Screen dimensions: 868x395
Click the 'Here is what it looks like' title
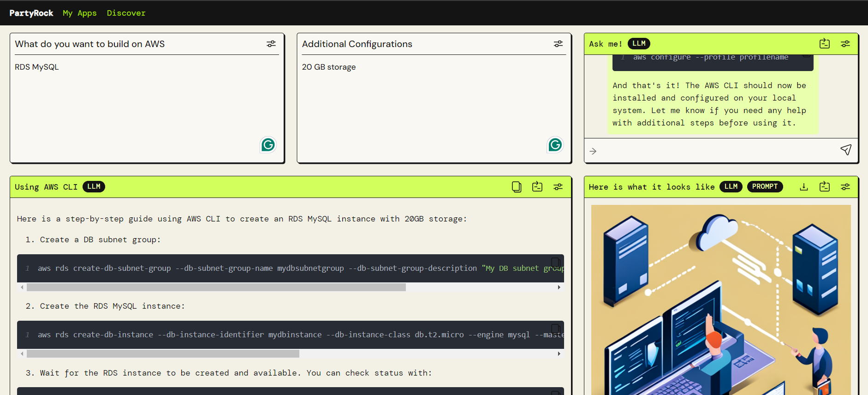point(652,187)
